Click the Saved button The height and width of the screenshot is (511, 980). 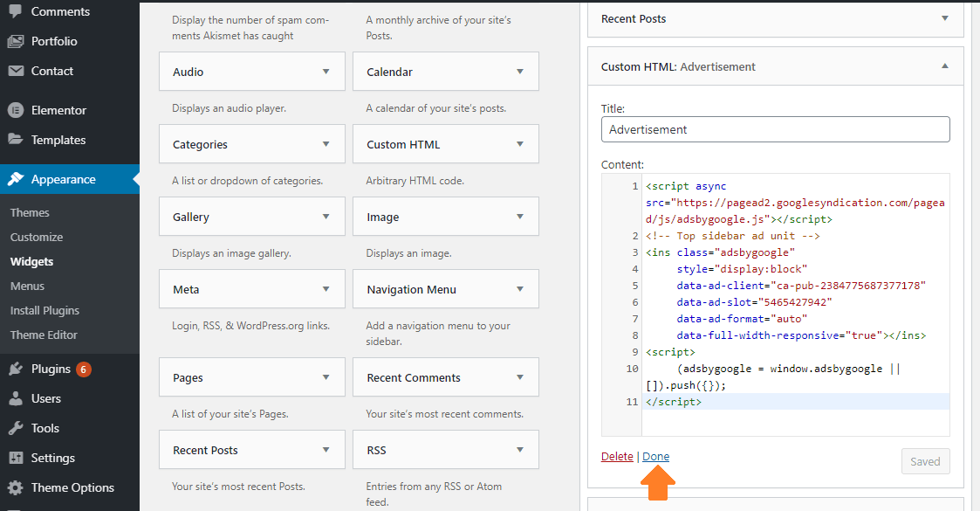(x=926, y=461)
